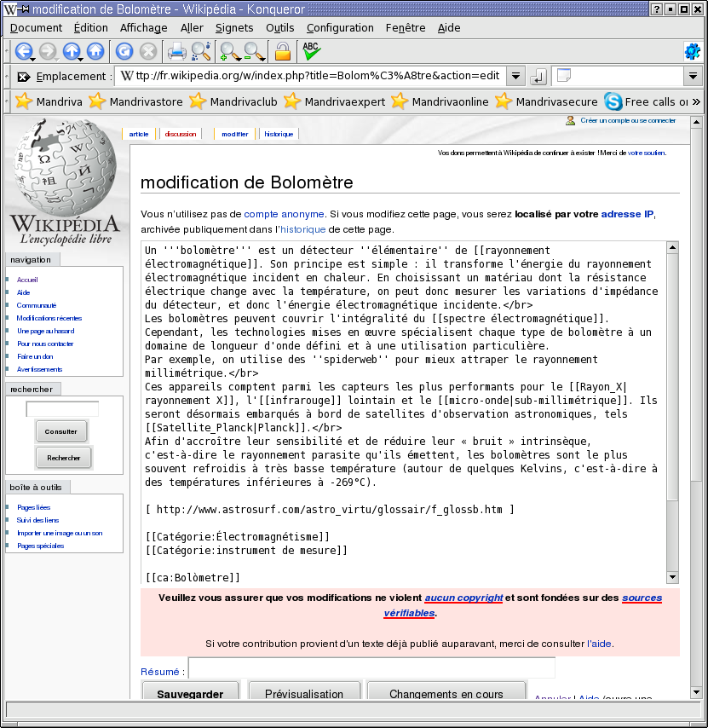Print the page with printer icon

pos(176,51)
